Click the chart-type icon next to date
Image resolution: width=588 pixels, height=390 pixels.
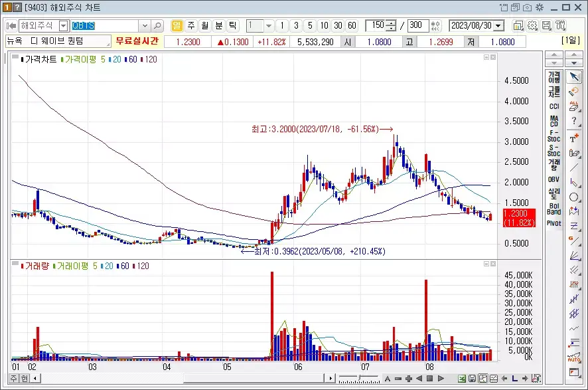click(518, 26)
